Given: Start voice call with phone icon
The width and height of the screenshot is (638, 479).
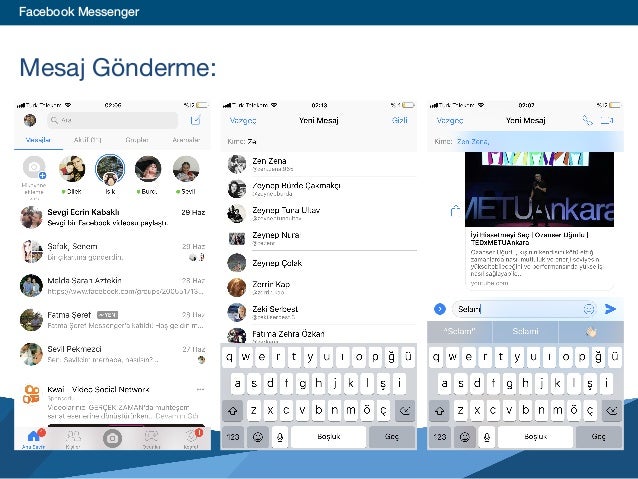Looking at the screenshot, I should [588, 120].
